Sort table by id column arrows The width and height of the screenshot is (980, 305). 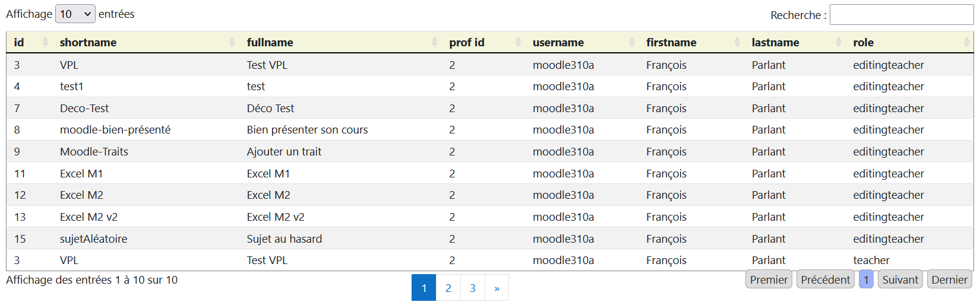pyautogui.click(x=45, y=42)
